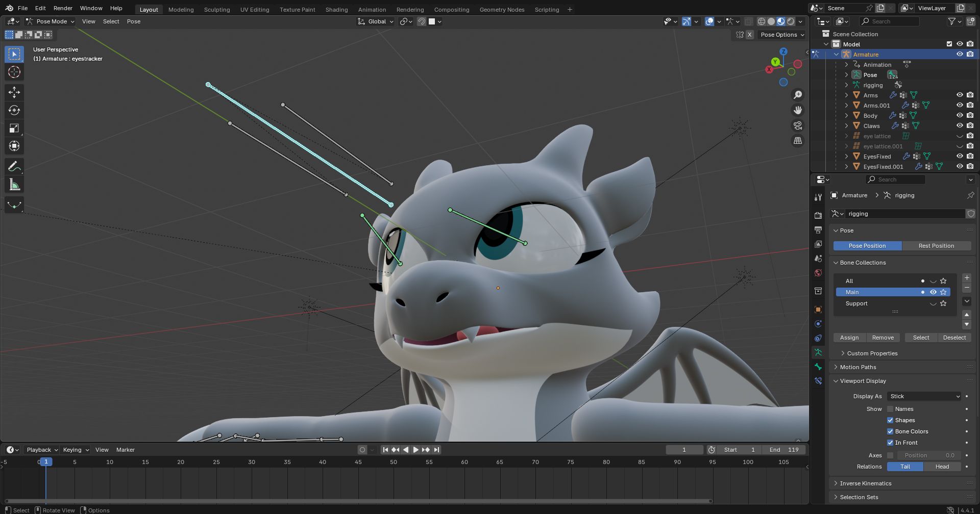
Task: Open the Bone Constraints properties tab
Action: [818, 381]
